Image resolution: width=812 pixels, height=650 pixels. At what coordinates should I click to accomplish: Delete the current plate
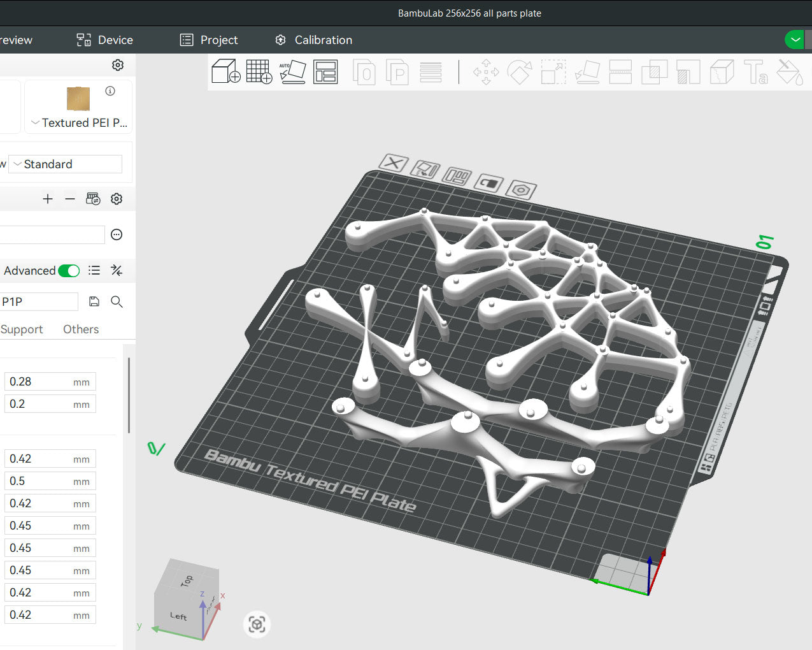[x=394, y=164]
